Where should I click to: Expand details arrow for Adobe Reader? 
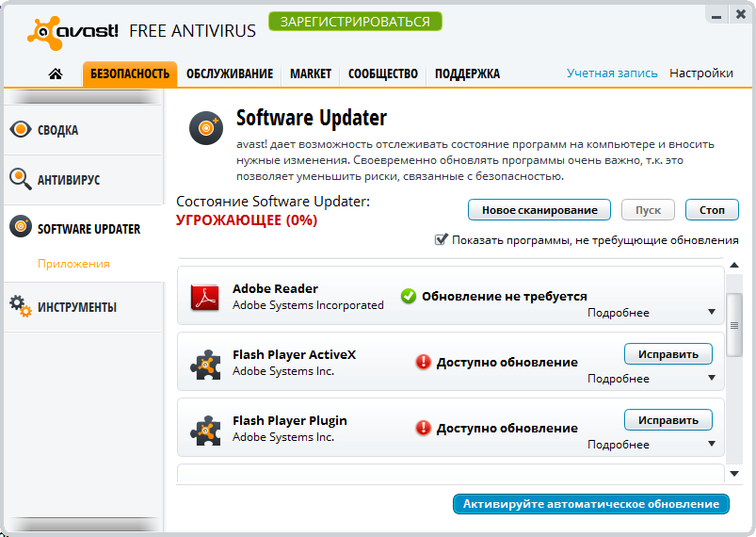(712, 312)
